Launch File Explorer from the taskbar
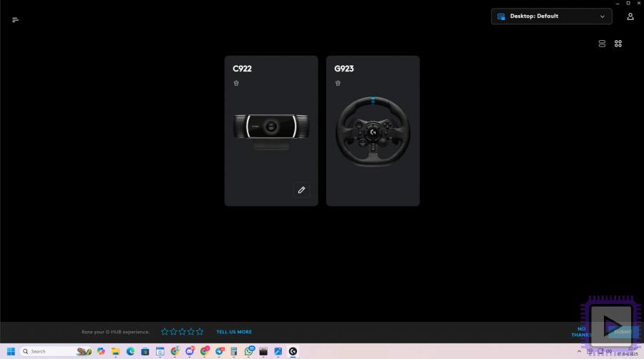The height and width of the screenshot is (359, 644). click(x=116, y=352)
